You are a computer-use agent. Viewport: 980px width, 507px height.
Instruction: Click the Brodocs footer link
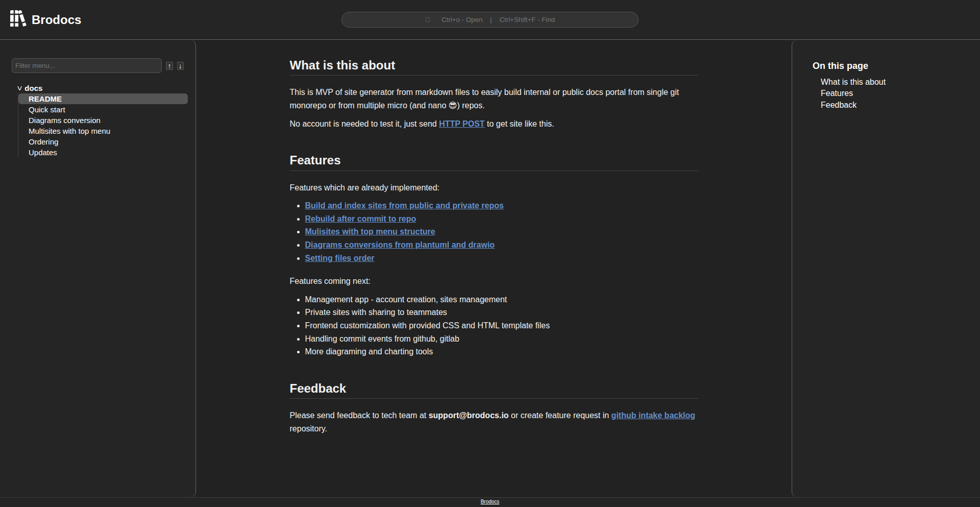tap(489, 501)
